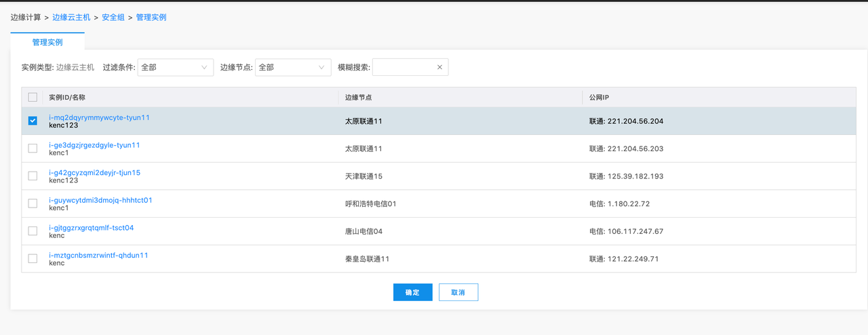This screenshot has width=868, height=335.
Task: Open the 过滤条件 dropdown
Action: 175,67
